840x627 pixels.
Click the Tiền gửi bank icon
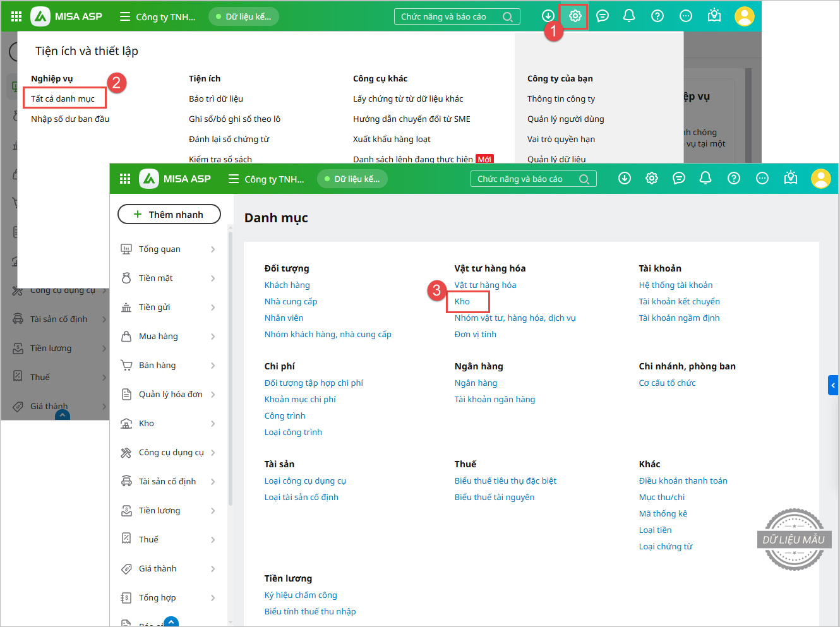pos(126,308)
